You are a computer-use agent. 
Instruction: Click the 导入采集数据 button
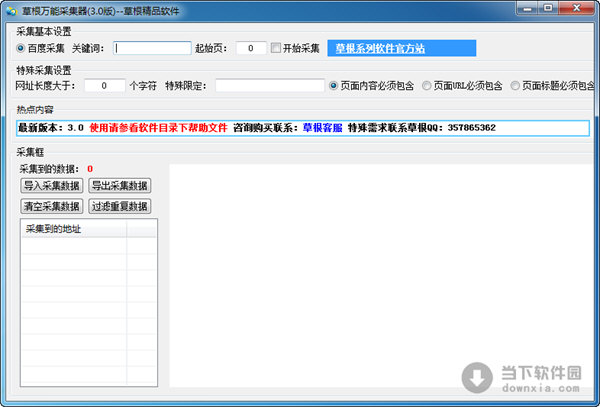(52, 186)
